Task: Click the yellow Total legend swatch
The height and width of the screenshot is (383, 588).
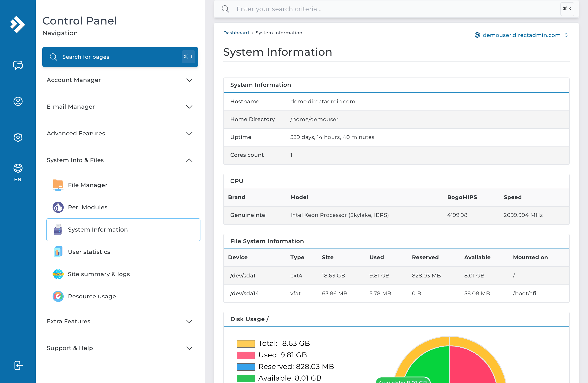Action: (x=246, y=344)
